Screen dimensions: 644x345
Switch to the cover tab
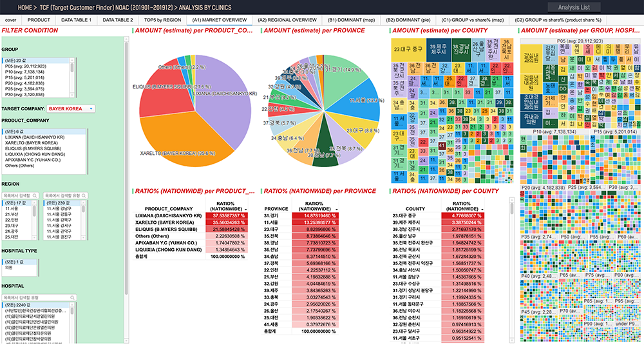point(11,20)
